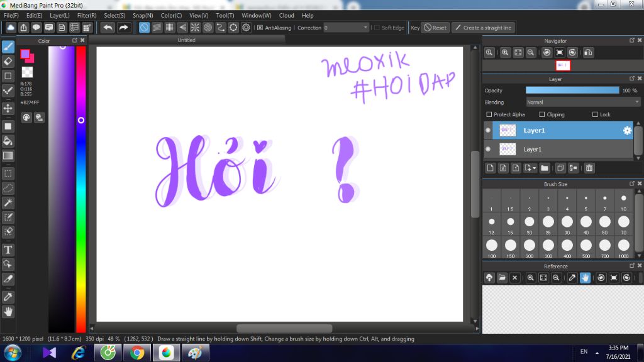This screenshot has width=644, height=362.
Task: Zoom out in the Navigator panel
Action: (531, 53)
